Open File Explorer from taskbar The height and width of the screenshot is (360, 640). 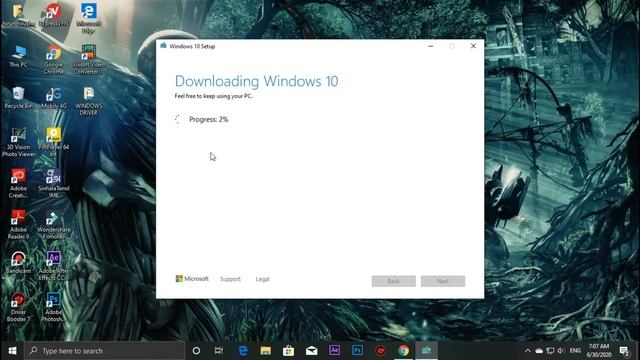[266, 351]
